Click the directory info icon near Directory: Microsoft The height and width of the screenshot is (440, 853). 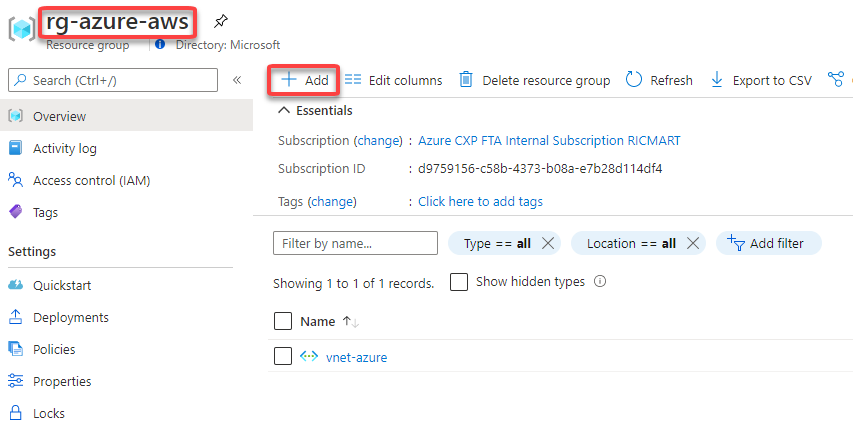(160, 45)
